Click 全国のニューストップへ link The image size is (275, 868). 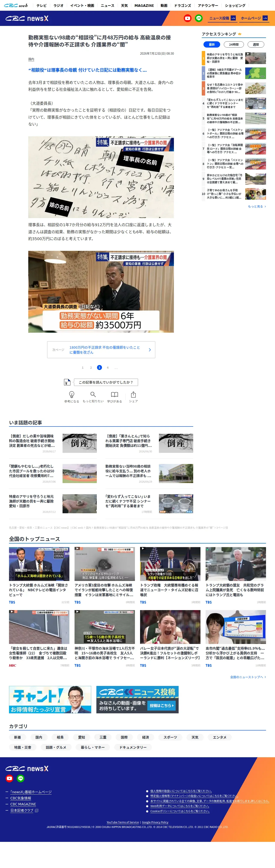(x=248, y=677)
